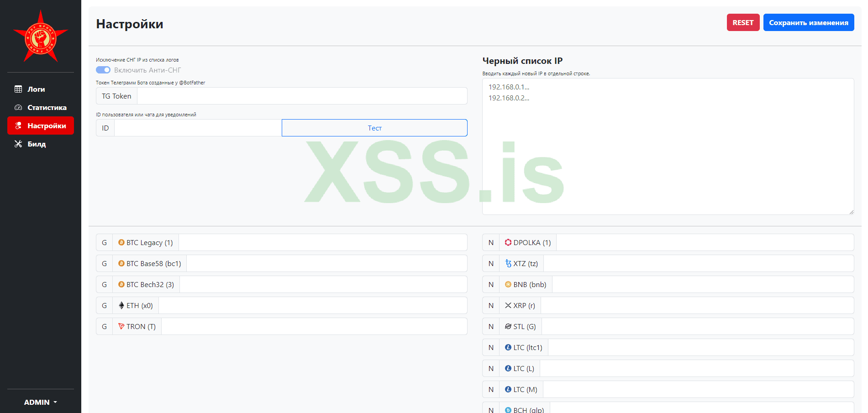Image resolution: width=868 pixels, height=413 pixels.
Task: Click the N prefix of DPOLKA row
Action: coord(491,242)
